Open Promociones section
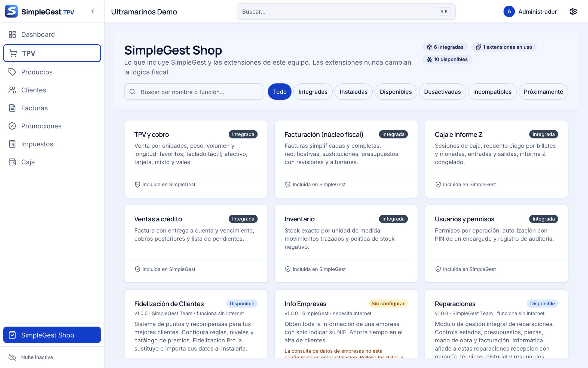The height and width of the screenshot is (368, 588). pos(52,126)
